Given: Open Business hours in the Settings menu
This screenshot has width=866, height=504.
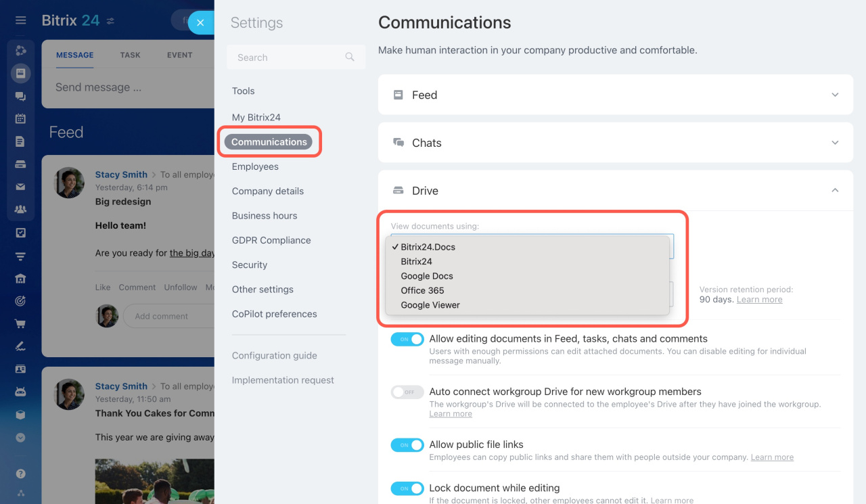Looking at the screenshot, I should pyautogui.click(x=265, y=216).
